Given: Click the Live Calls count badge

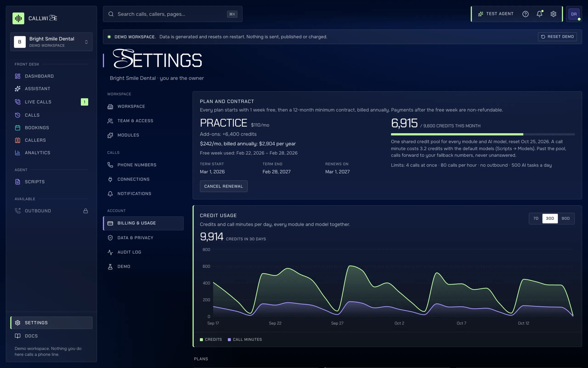Looking at the screenshot, I should (x=84, y=102).
